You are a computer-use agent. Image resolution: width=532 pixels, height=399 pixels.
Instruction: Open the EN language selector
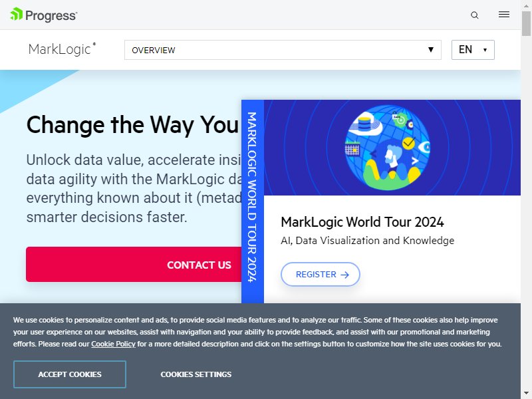[x=473, y=50]
